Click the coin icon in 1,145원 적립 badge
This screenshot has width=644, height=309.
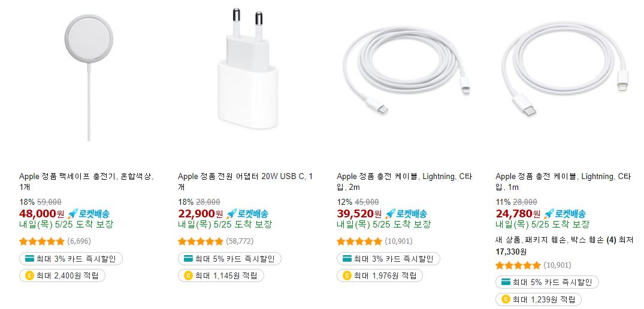tap(188, 275)
